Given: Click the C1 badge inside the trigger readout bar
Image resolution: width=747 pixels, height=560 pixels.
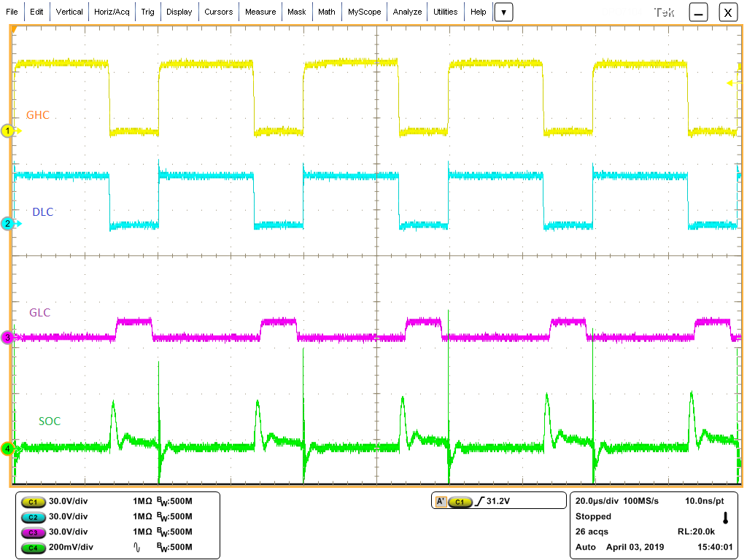Looking at the screenshot, I should [x=462, y=500].
